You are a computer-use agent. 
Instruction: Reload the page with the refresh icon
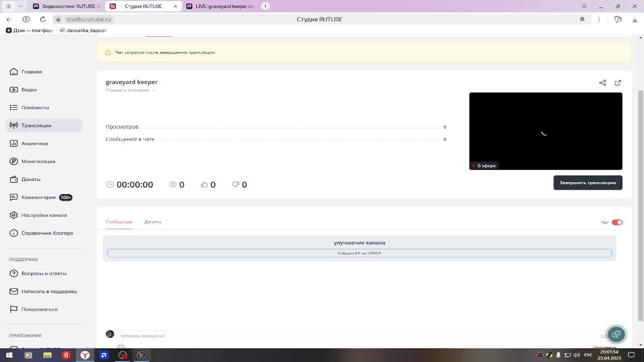(43, 19)
